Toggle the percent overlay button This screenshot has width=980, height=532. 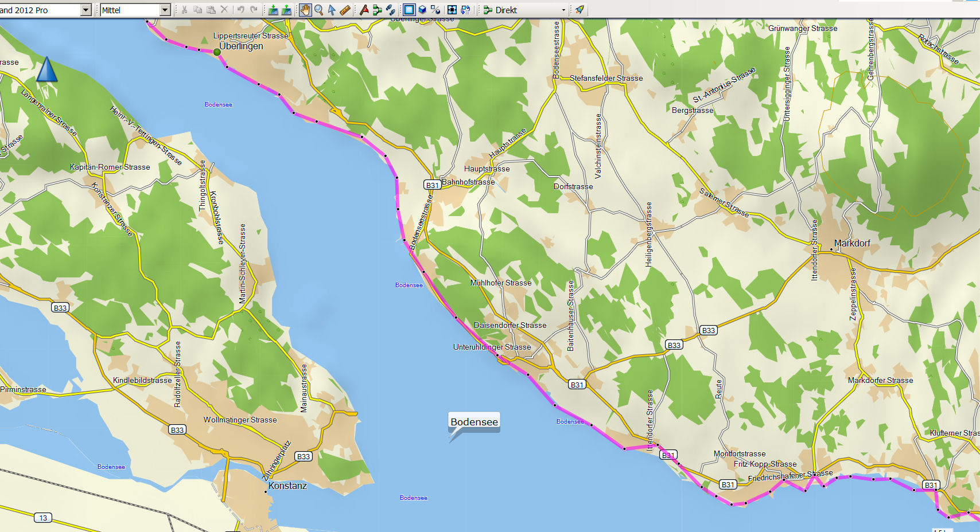click(435, 10)
